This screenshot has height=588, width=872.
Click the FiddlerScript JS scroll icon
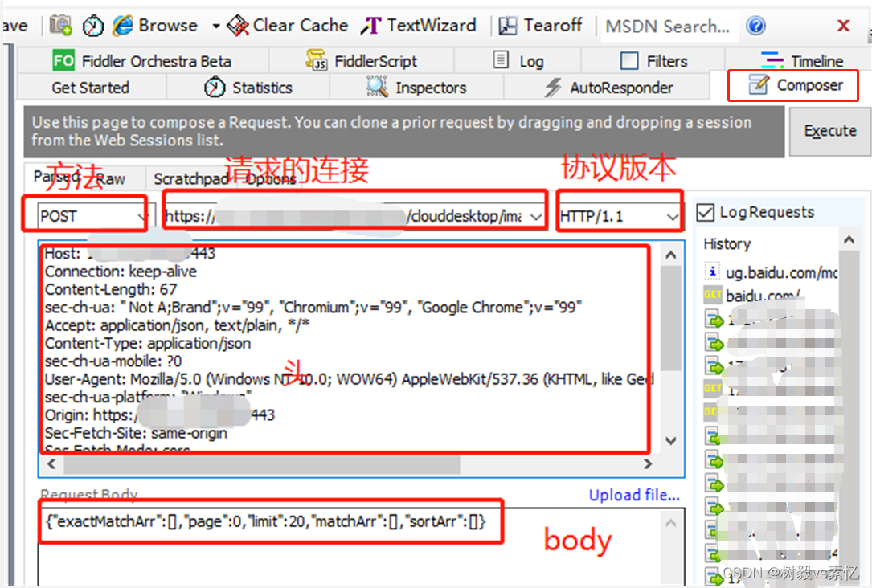point(317,60)
